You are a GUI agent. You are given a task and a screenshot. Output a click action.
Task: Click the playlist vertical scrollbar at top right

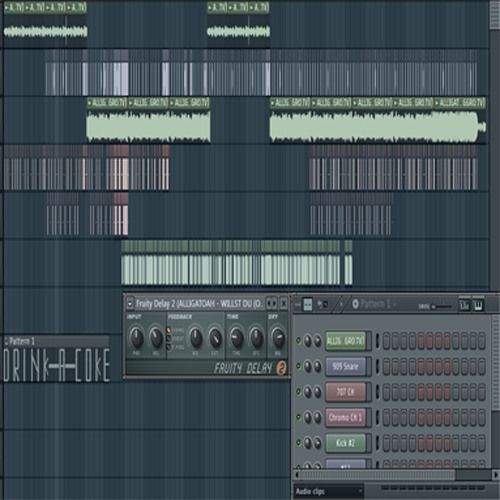coord(494,15)
